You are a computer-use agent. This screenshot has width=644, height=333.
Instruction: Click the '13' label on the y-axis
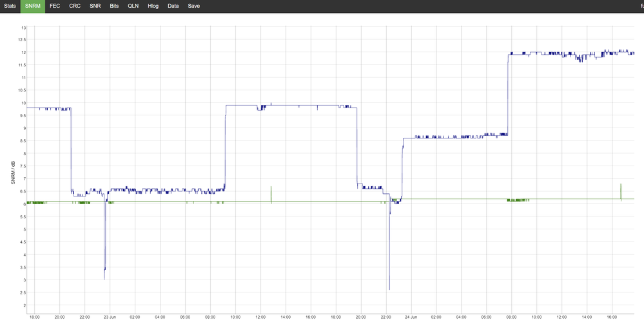[x=24, y=28]
